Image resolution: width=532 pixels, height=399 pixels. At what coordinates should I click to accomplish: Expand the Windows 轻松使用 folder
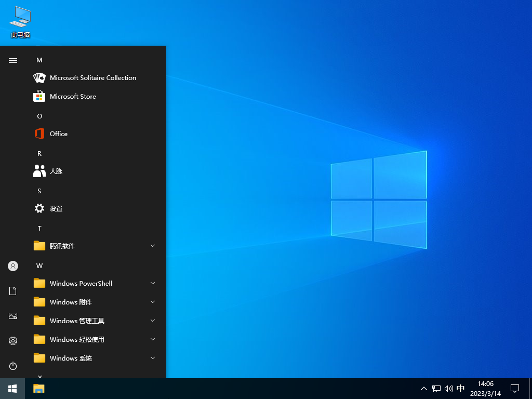94,340
